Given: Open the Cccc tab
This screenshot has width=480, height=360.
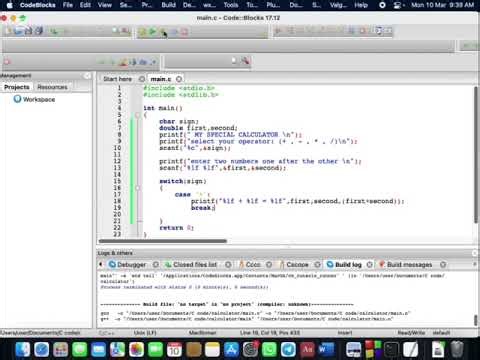Looking at the screenshot, I should point(253,265).
